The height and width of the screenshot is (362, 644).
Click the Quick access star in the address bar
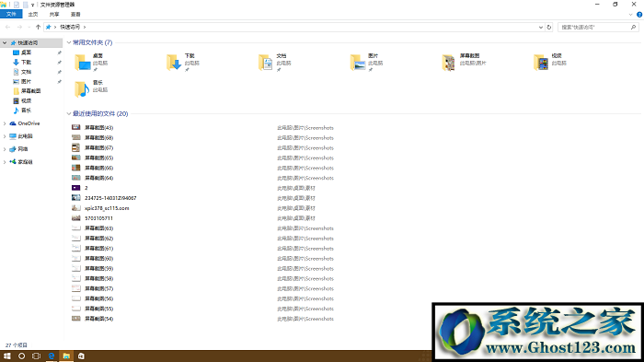coord(49,27)
